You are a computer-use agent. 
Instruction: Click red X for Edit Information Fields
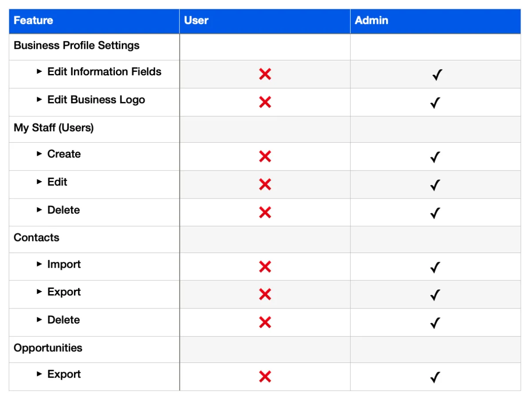click(x=265, y=74)
